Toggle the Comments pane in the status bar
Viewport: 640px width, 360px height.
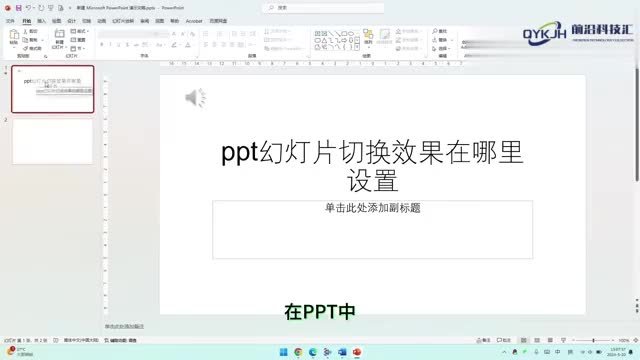(504, 340)
